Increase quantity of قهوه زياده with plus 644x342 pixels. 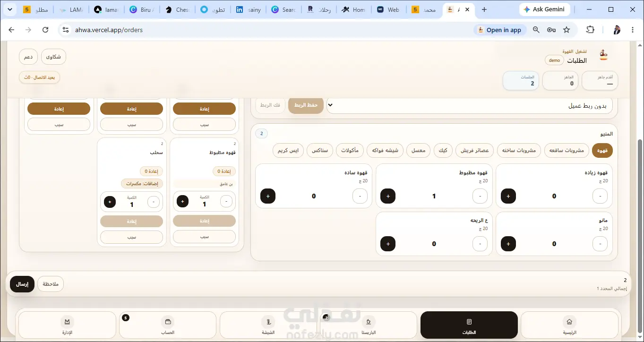pos(508,196)
